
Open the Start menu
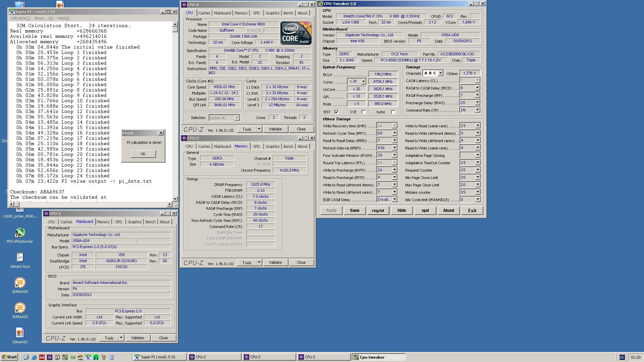point(9,357)
